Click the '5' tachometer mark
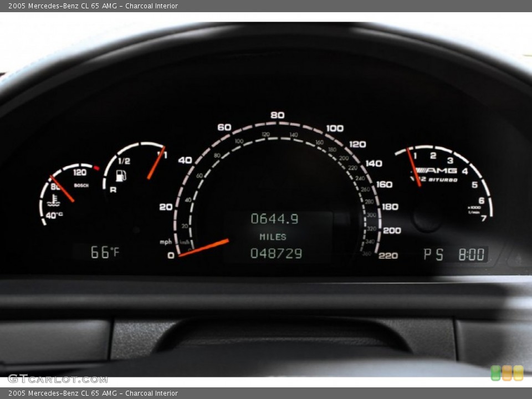 tap(475, 185)
